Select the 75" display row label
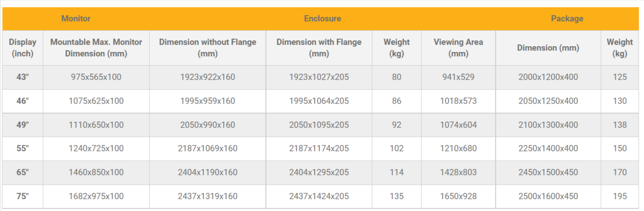This screenshot has height=211, width=644. 23,196
